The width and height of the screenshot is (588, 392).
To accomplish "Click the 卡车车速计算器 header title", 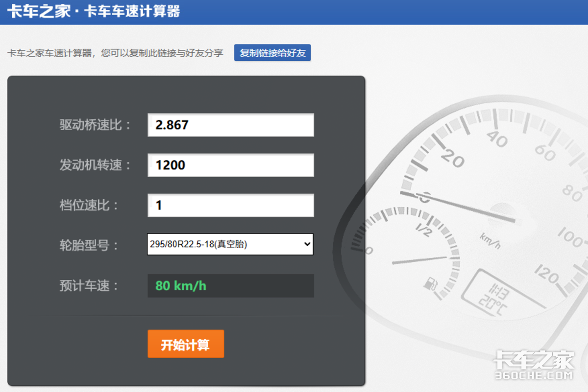I will coord(132,11).
